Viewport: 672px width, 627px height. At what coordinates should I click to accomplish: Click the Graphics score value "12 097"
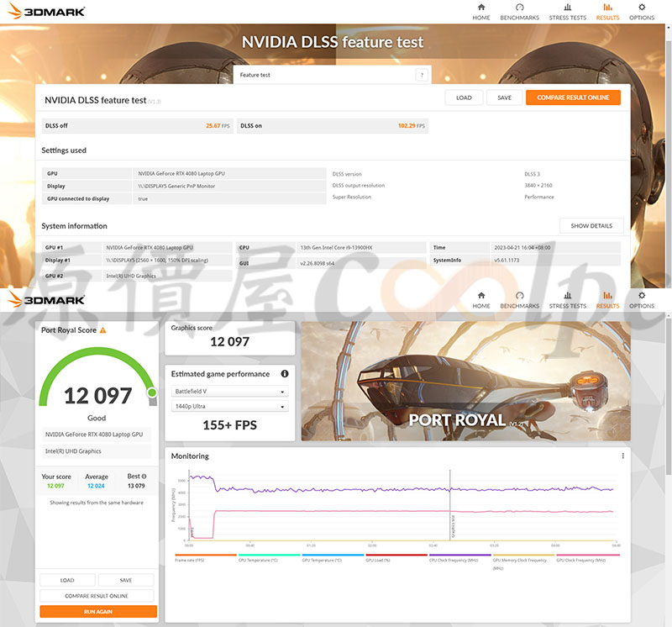pos(229,342)
